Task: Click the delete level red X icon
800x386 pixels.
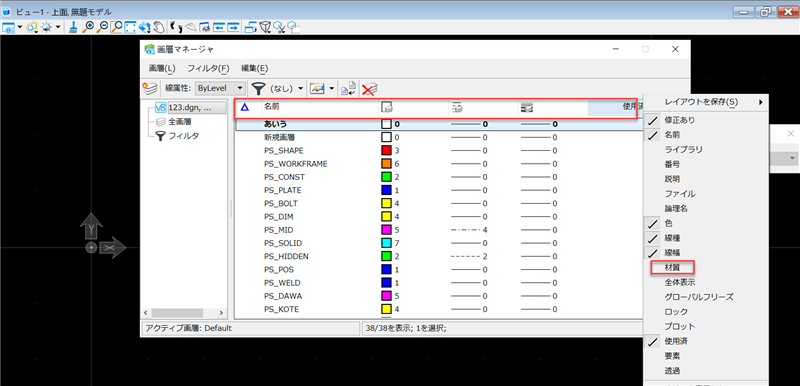Action: click(x=369, y=89)
